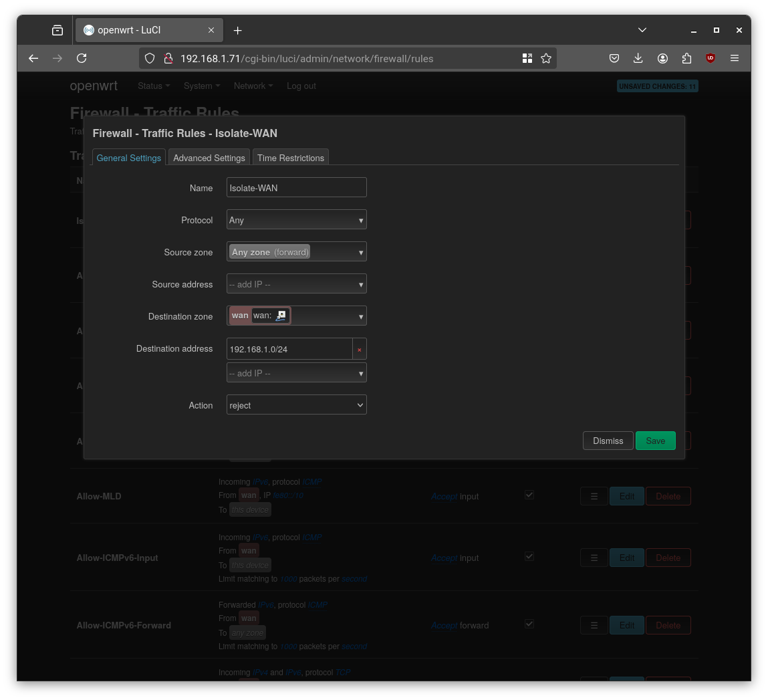Screen dimensions: 768x700
Task: Remove the 192.168.1.0/24 address via red x
Action: [359, 349]
